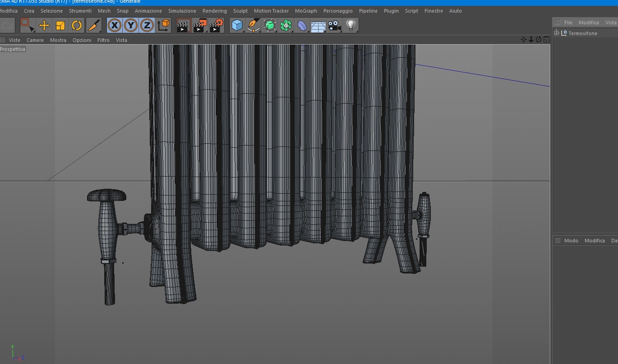618x364 pixels.
Task: Select the Move tool in the toolbar
Action: pos(44,25)
